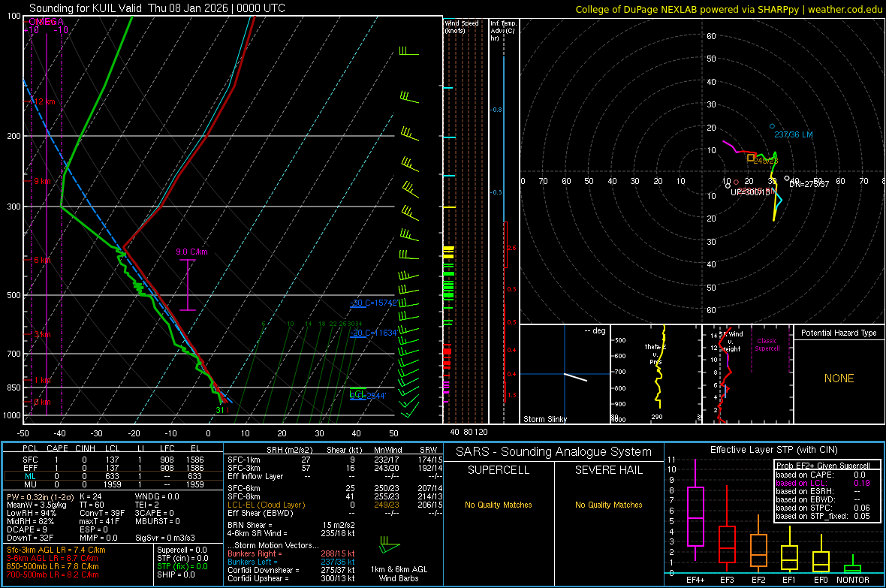Click the '850-500mb LR = 7.8 C/km' line
The image size is (886, 588).
[53, 566]
